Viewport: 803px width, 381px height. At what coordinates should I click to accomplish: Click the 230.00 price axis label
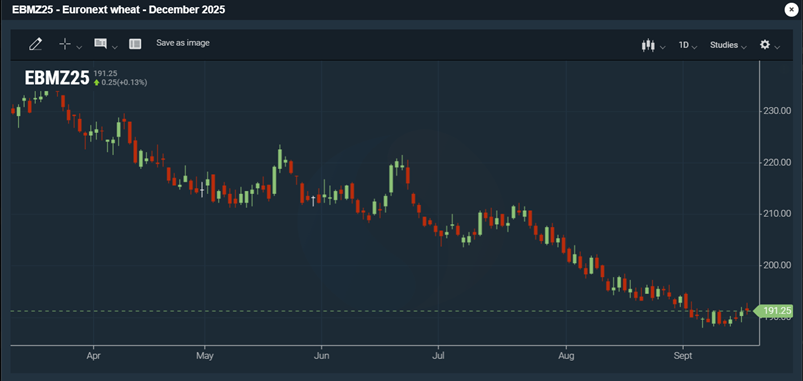click(x=777, y=111)
